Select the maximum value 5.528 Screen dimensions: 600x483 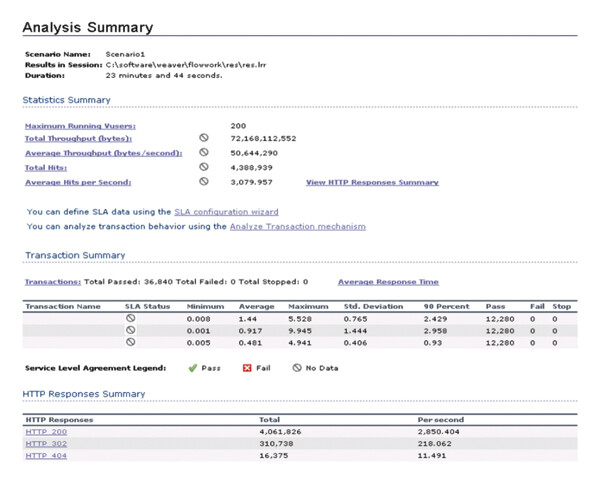[300, 319]
